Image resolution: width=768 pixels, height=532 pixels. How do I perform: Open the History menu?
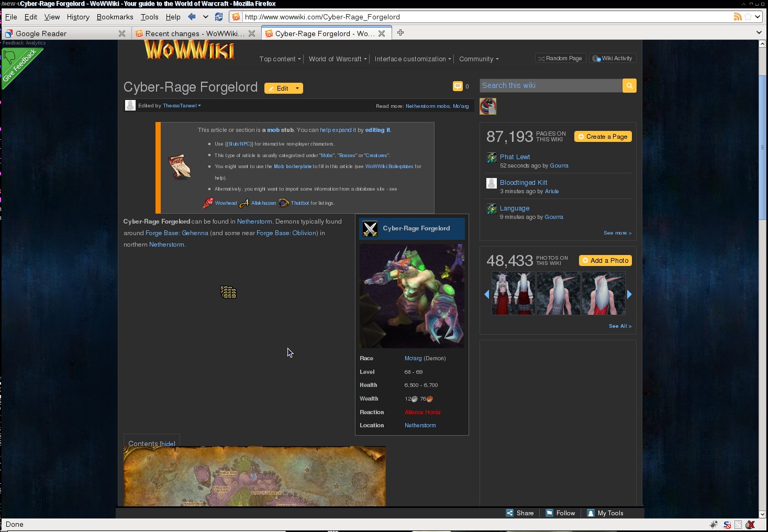tap(78, 17)
